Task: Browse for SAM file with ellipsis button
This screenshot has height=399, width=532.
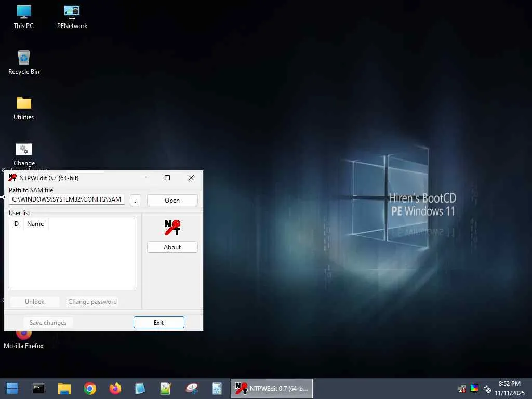Action: [x=136, y=200]
